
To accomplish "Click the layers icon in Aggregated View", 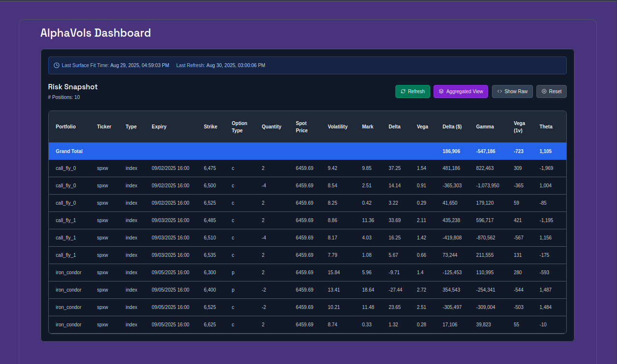I will point(441,91).
